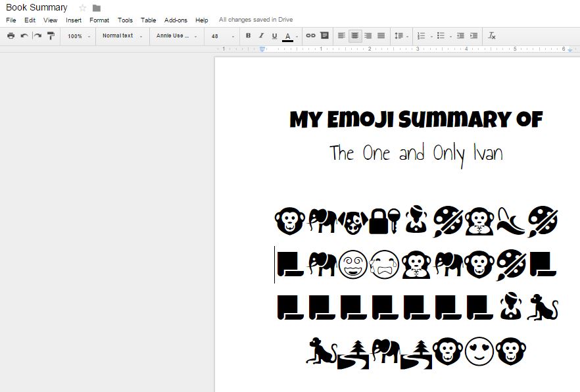Open numbered list style dropdown arrow
580x392 pixels.
431,37
